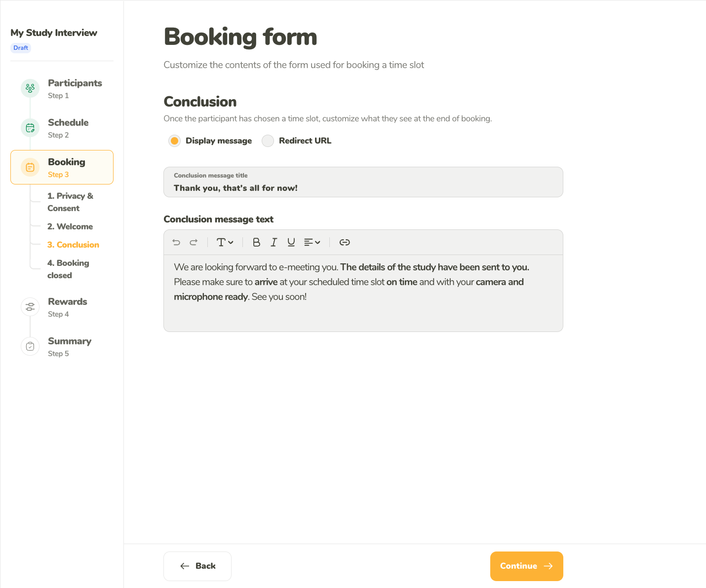
Task: Select the Display message radio button
Action: 174,141
